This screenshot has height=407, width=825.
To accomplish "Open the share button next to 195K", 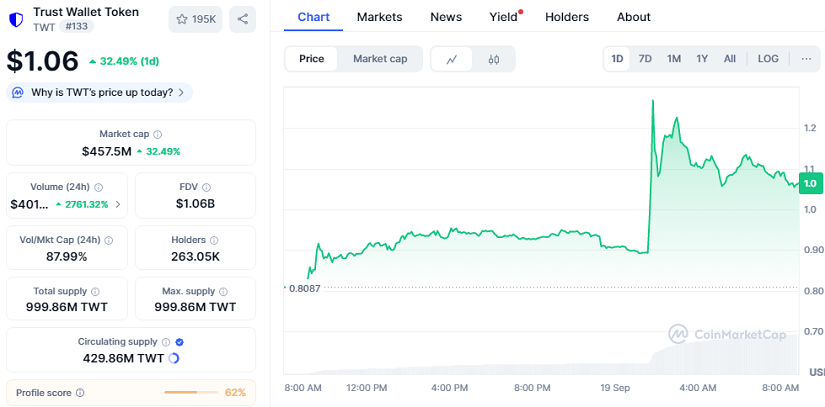I will [243, 19].
